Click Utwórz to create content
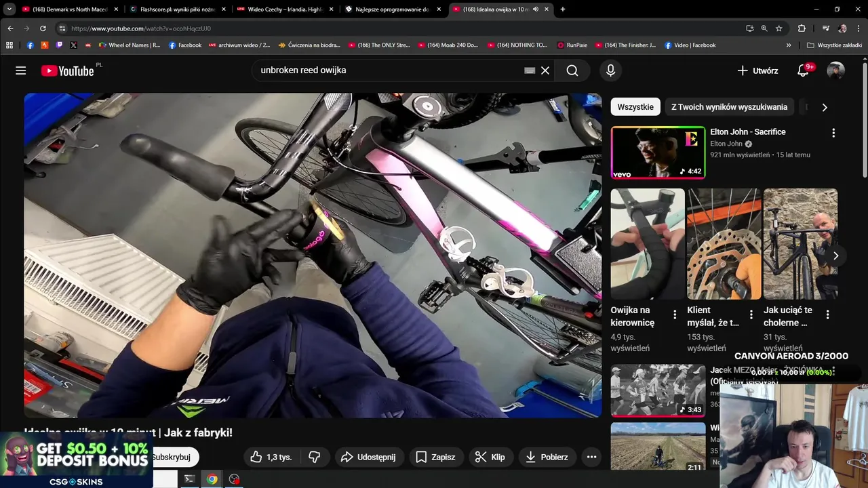 (x=757, y=70)
